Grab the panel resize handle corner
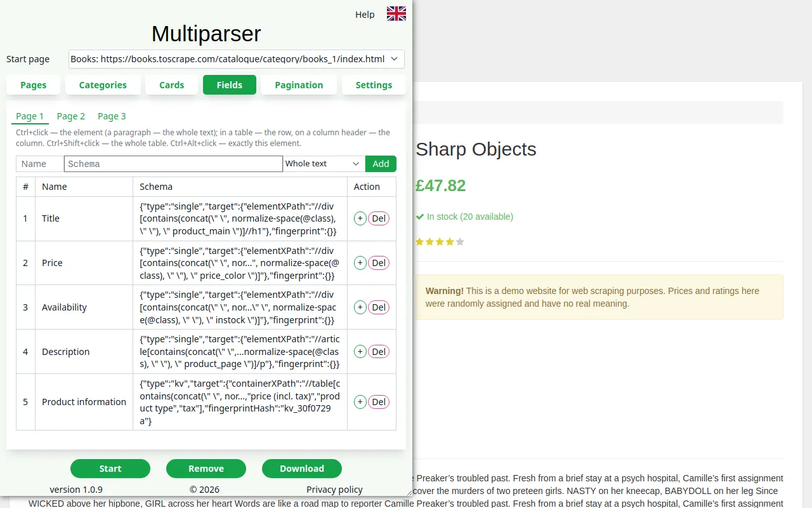This screenshot has width=812, height=508. click(x=408, y=492)
